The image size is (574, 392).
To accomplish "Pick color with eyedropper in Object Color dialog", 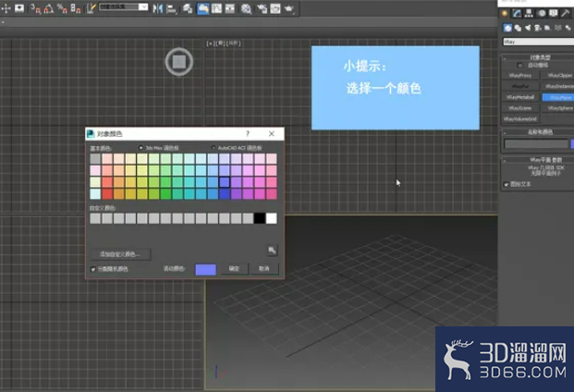I will click(x=272, y=251).
